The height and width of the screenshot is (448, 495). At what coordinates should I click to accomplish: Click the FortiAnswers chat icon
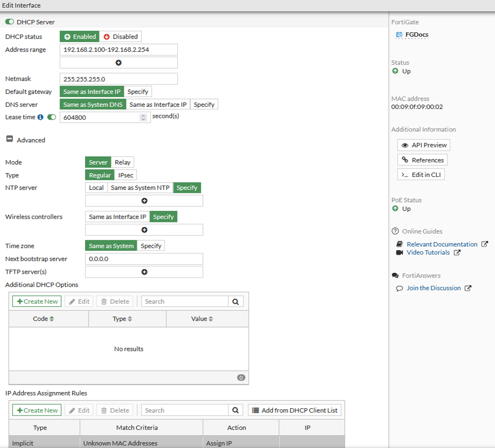pos(395,275)
